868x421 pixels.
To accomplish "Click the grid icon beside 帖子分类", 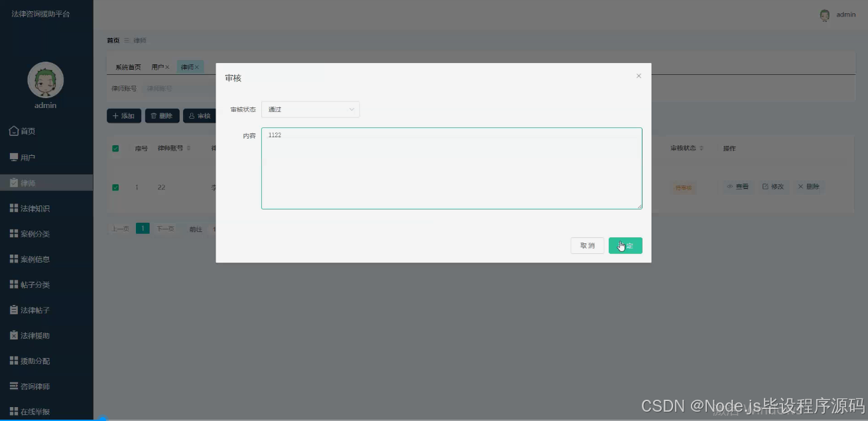I will click(x=13, y=284).
